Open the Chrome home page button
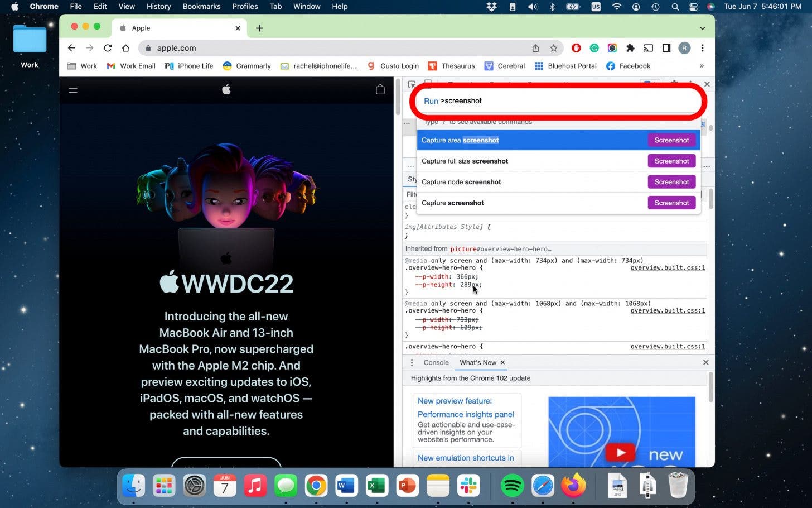 tap(125, 48)
